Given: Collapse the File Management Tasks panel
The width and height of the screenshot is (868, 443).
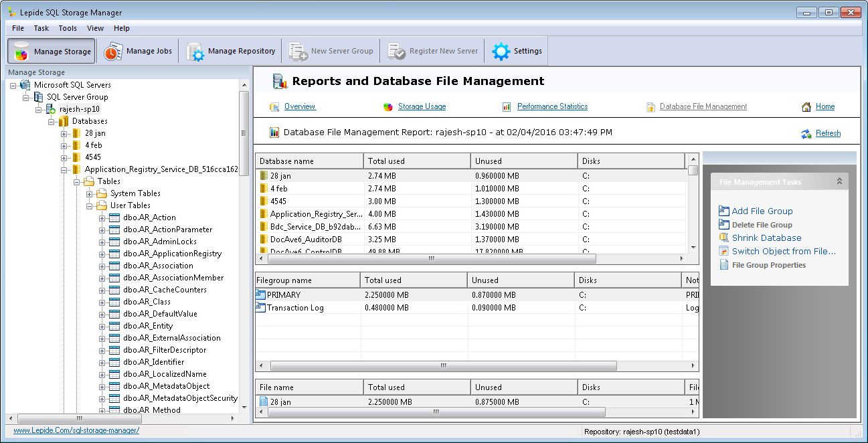Looking at the screenshot, I should [x=839, y=181].
